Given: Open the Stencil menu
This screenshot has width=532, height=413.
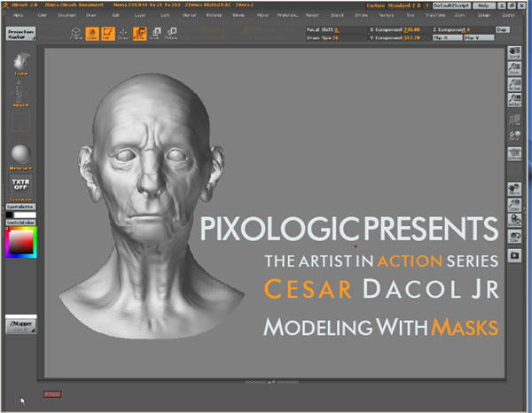Looking at the screenshot, I should 337,15.
